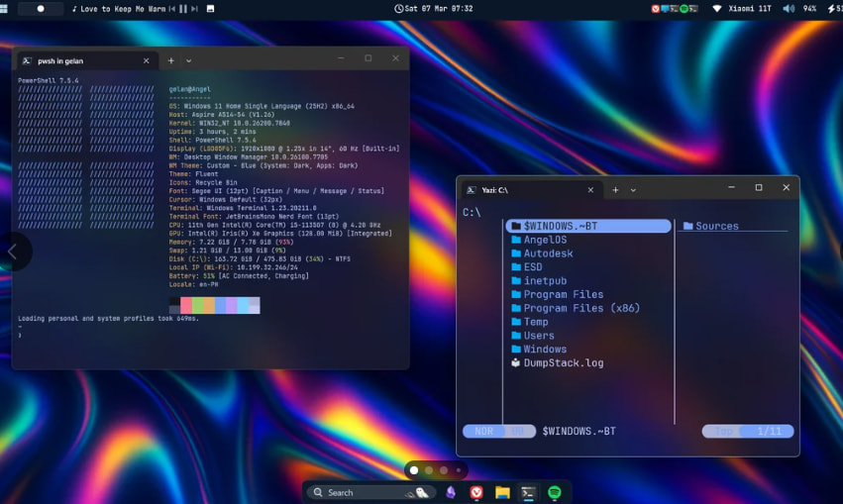Click the Start icon in top-left corner
The height and width of the screenshot is (504, 843).
4,8
